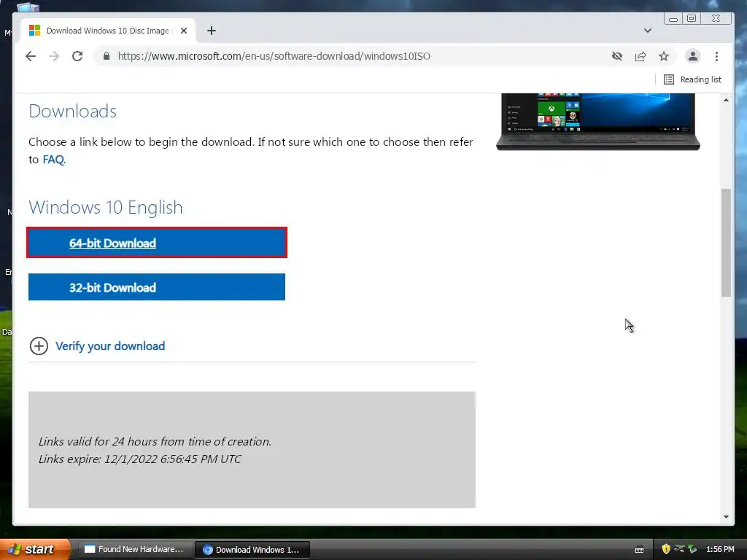This screenshot has width=747, height=560.
Task: Share this page using the share icon
Action: [x=640, y=56]
